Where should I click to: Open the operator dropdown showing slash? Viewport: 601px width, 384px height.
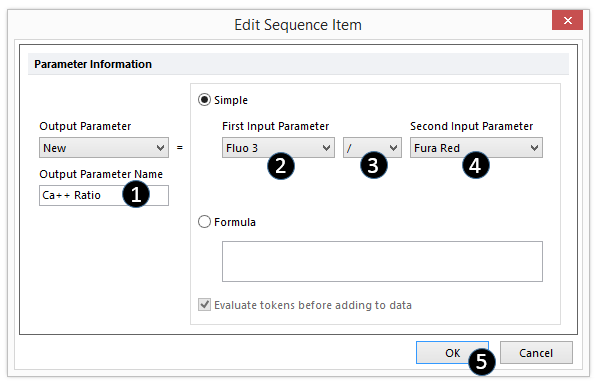click(x=372, y=148)
